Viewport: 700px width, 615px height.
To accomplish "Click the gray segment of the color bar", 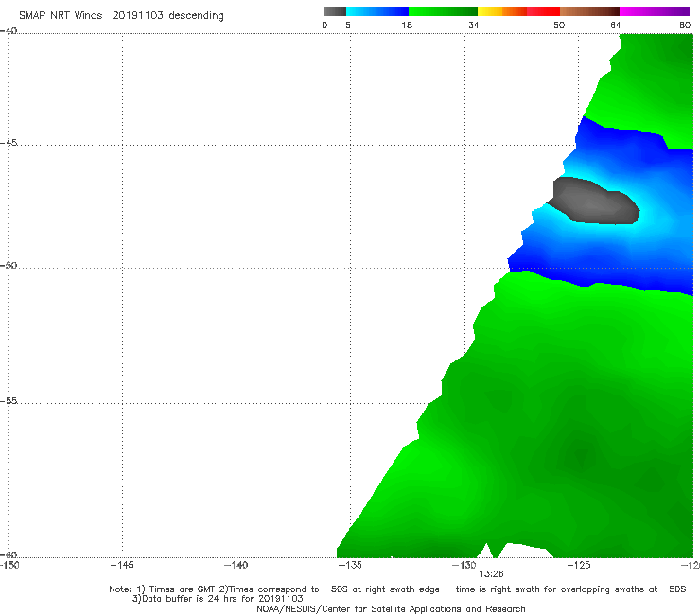I will point(334,11).
